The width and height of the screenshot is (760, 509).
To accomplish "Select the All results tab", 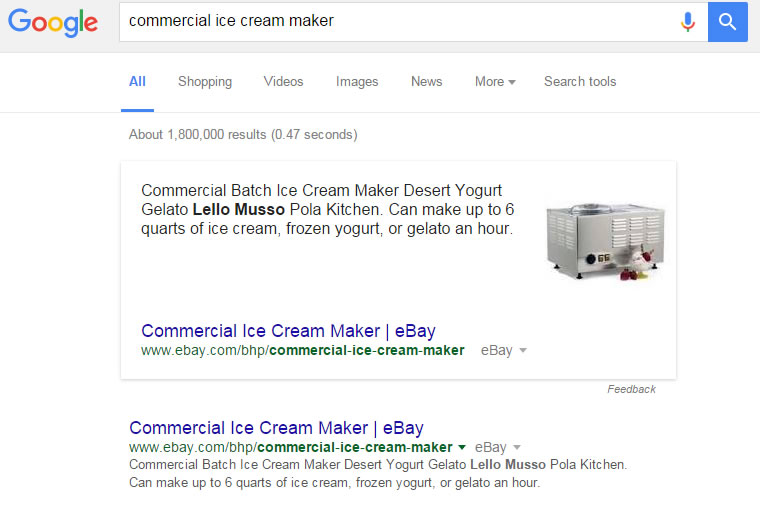I will 137,82.
